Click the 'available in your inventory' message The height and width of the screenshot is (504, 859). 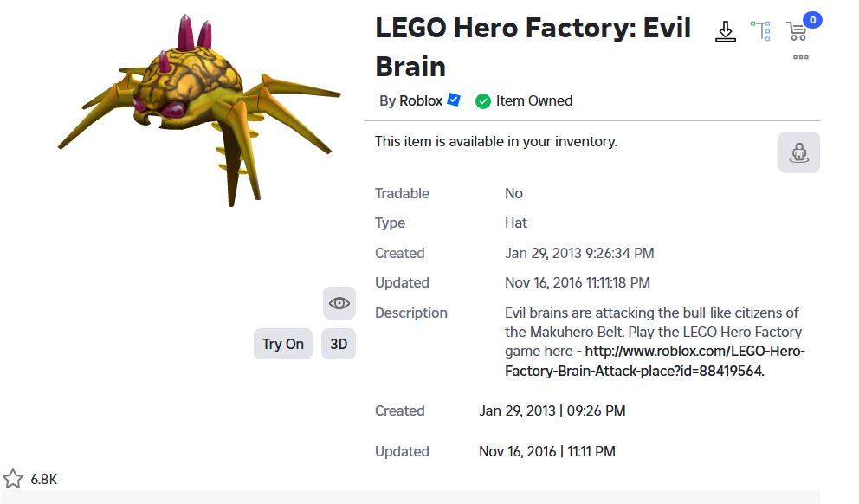click(496, 141)
